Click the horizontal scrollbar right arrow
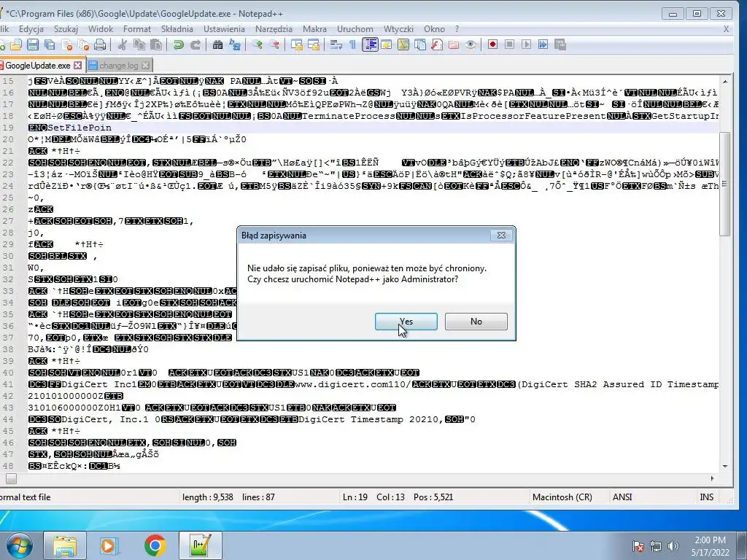 (x=712, y=478)
